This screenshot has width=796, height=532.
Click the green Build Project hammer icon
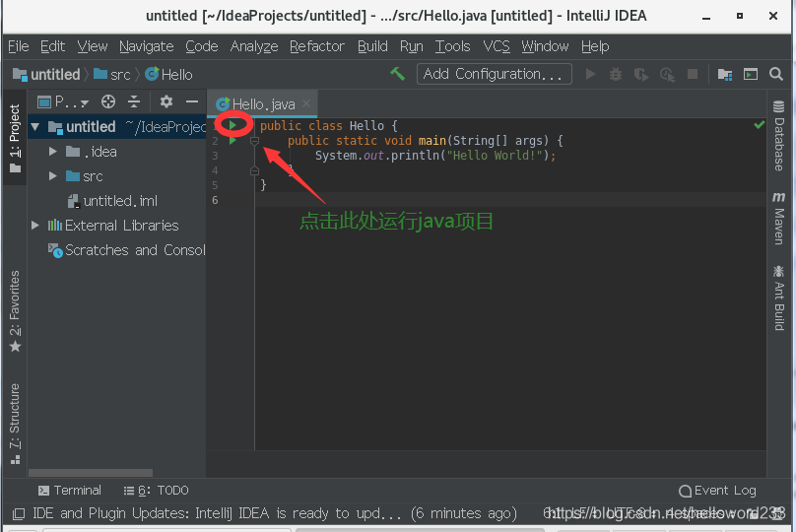[x=397, y=74]
